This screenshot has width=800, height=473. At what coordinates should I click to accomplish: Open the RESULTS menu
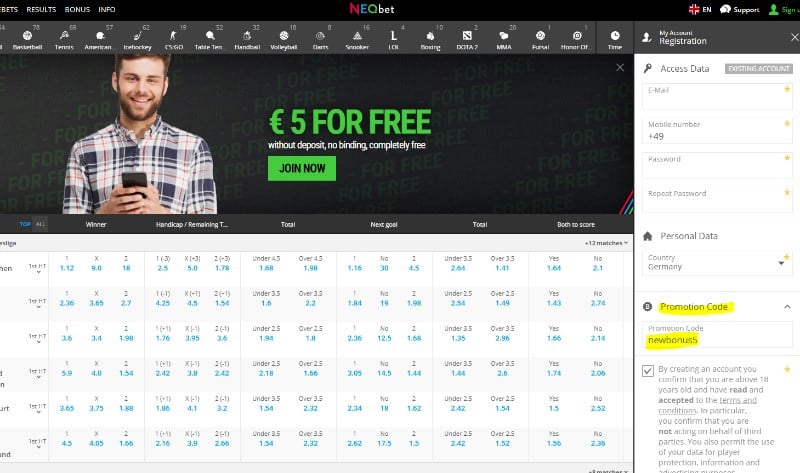(x=41, y=9)
